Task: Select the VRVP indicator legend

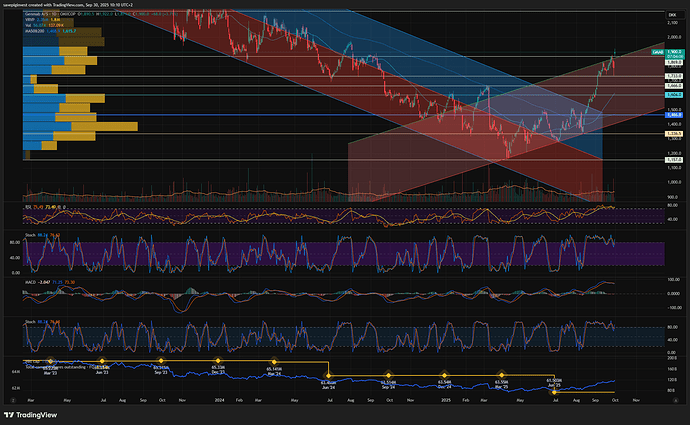Action: 31,19
